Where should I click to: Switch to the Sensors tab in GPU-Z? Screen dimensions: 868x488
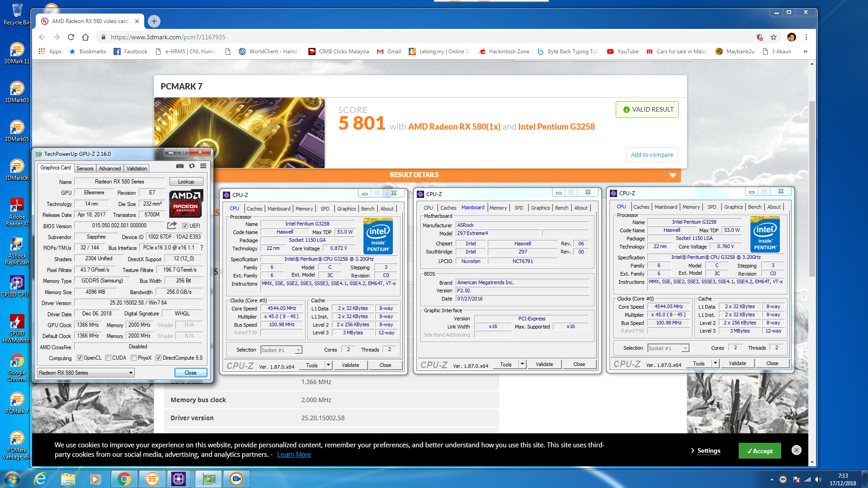pos(85,169)
